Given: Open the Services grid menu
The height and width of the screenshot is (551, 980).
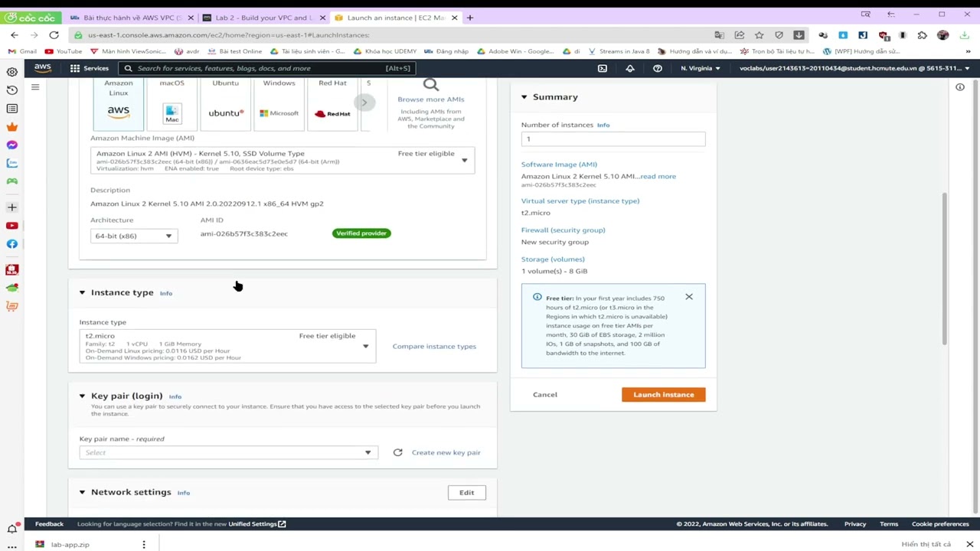Looking at the screenshot, I should [x=90, y=68].
